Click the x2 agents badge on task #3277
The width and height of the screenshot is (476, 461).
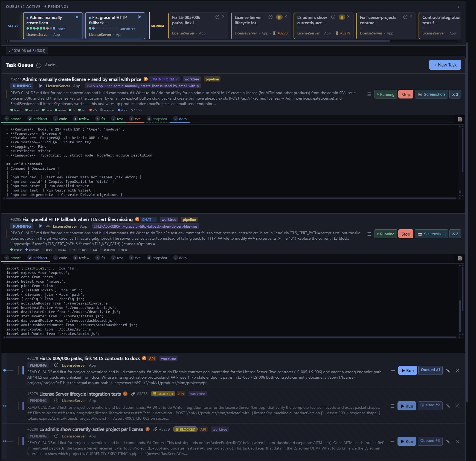point(455,94)
